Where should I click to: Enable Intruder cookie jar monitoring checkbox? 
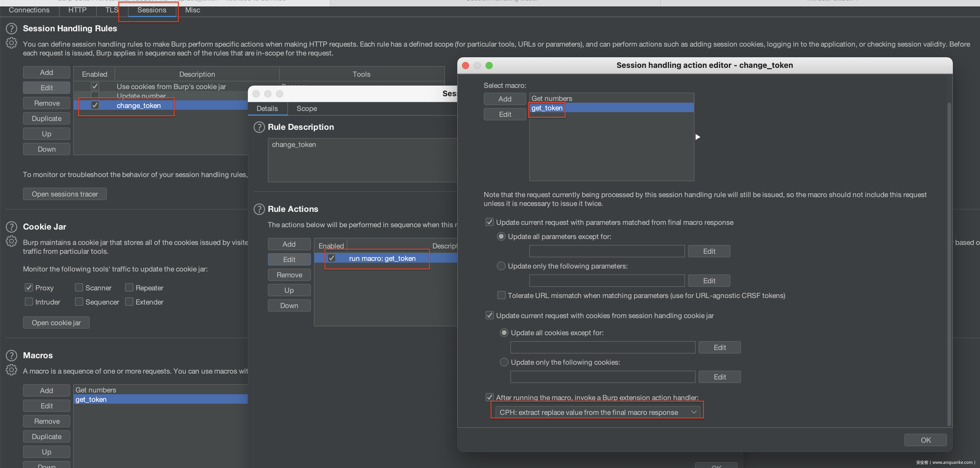coord(29,302)
